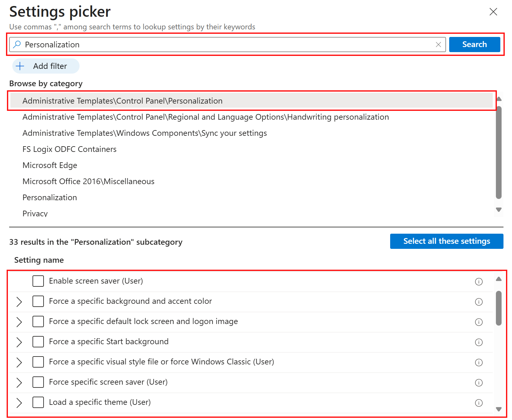Click the category list scrollbar thumb
Viewport: 512px width, 420px height.
pos(499,153)
